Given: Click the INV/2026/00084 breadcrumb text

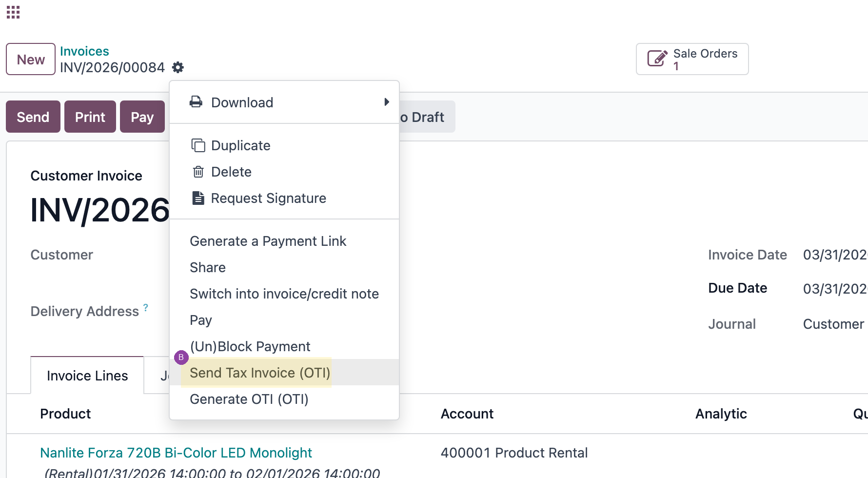Looking at the screenshot, I should tap(112, 67).
